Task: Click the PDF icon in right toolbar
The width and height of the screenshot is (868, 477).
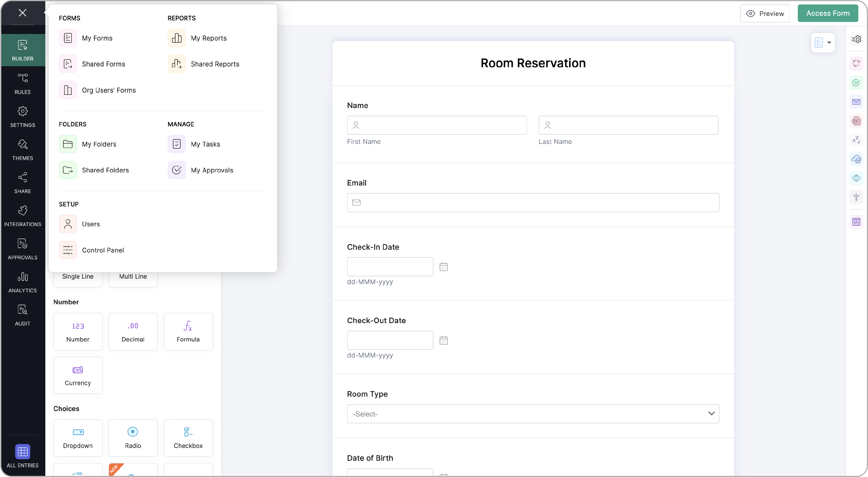Action: tap(856, 121)
